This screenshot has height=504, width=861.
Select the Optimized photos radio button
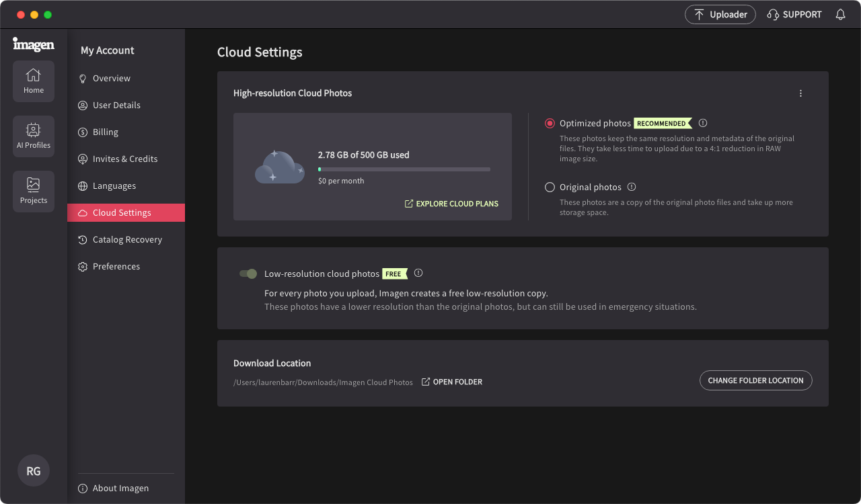point(550,124)
